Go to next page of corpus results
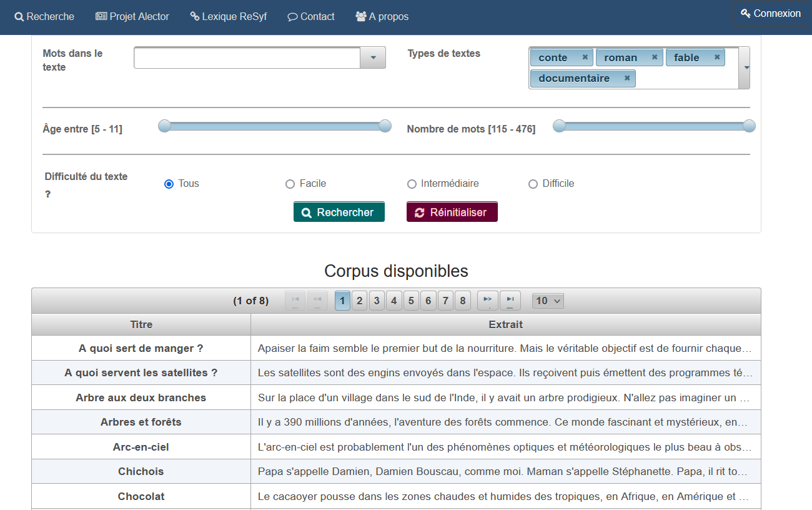Screen dimensions: 812x510 pos(488,301)
